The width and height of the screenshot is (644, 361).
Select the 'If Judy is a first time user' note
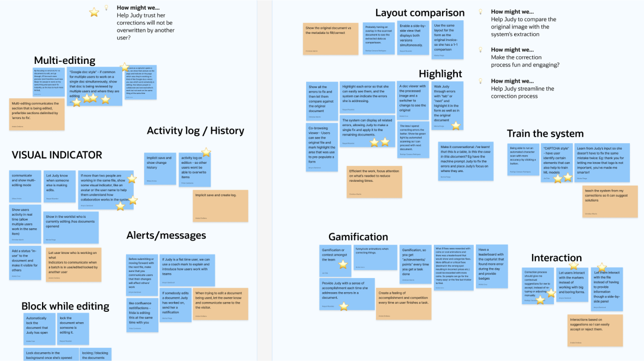(x=187, y=270)
